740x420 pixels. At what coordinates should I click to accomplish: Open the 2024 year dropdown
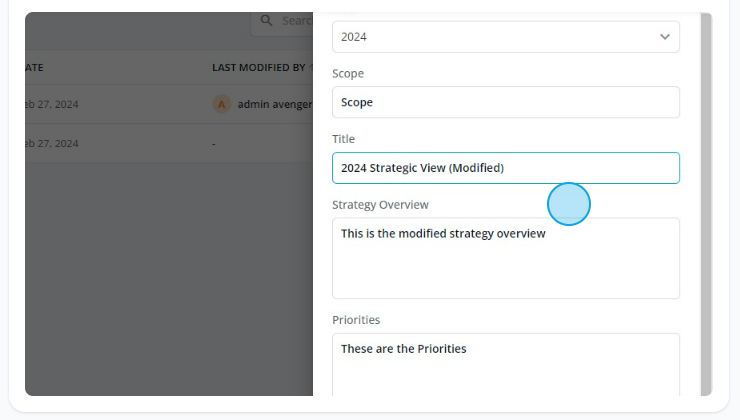(x=505, y=37)
